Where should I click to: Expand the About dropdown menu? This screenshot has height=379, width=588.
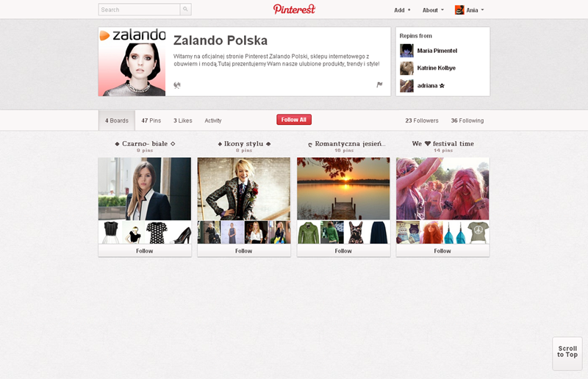tap(433, 10)
